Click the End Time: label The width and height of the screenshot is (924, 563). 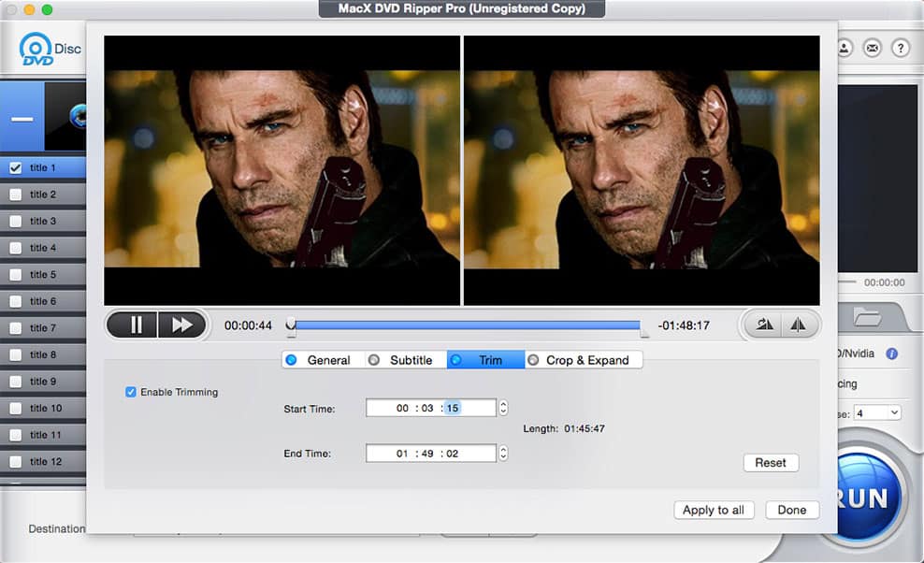pyautogui.click(x=308, y=454)
